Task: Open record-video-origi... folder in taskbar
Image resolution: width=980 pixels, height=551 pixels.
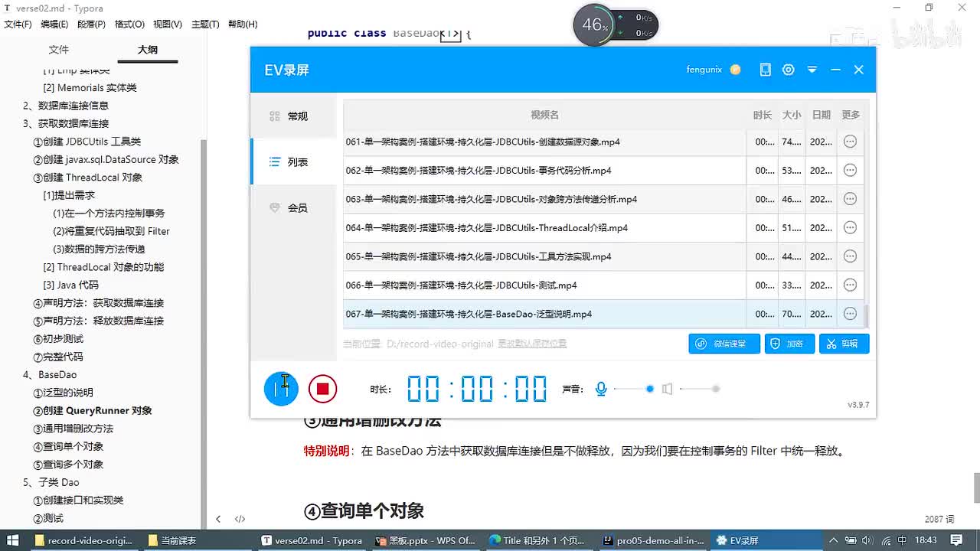Action: pos(83,540)
